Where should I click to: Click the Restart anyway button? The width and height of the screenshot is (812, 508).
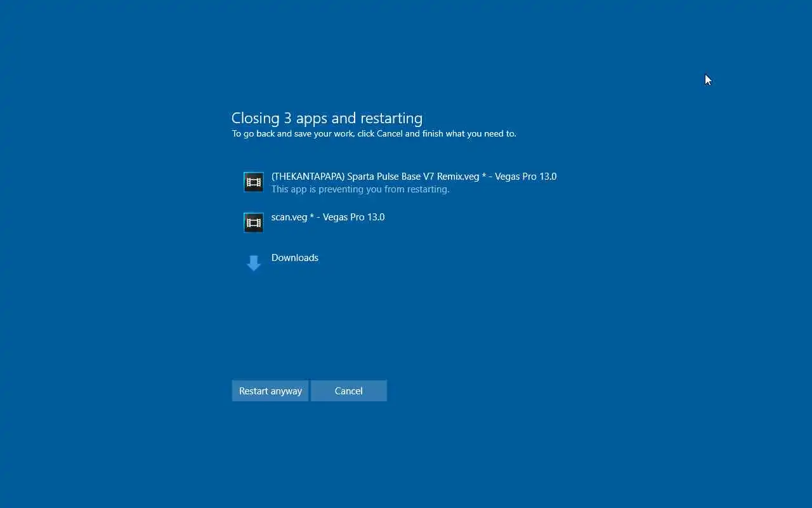tap(270, 391)
